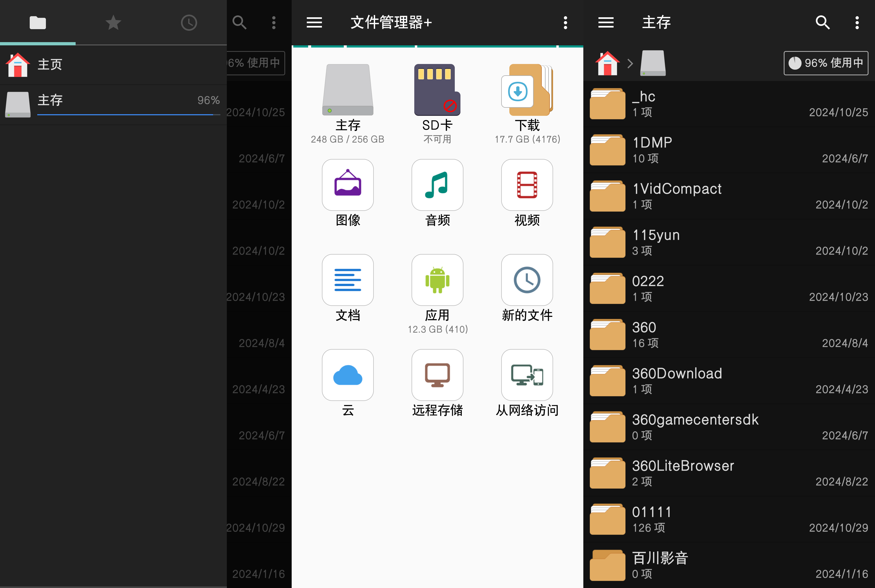The height and width of the screenshot is (588, 875).
Task: Open the 音频 audio category
Action: [437, 185]
